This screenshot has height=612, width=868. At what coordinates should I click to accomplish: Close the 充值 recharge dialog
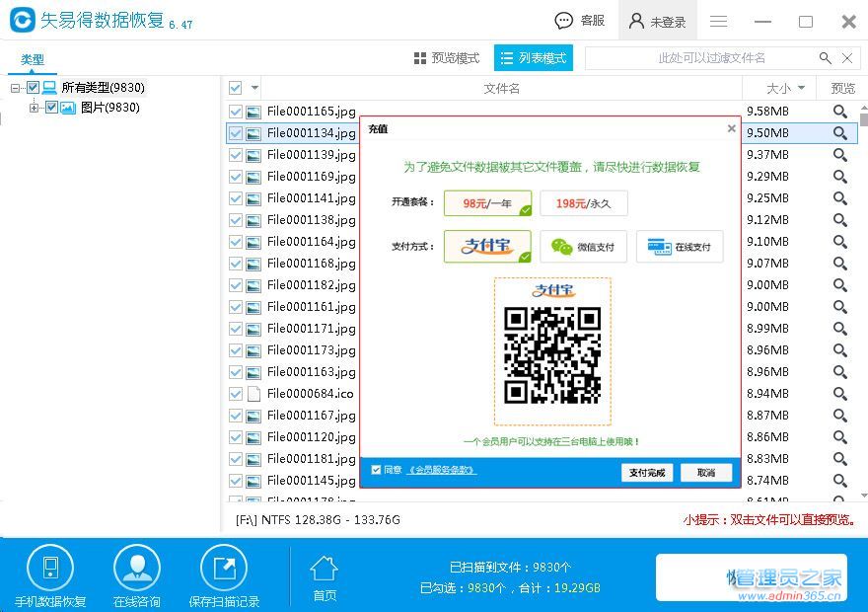coord(731,128)
